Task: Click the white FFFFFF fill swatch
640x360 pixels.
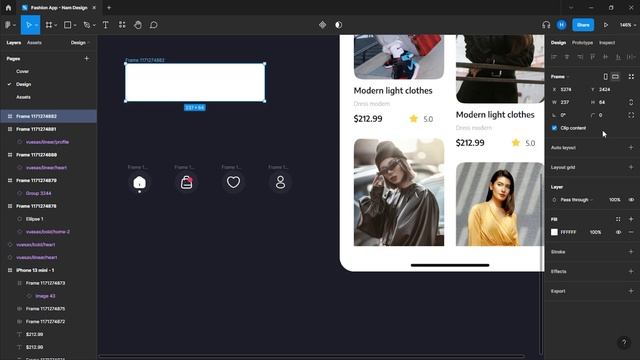Action: click(x=554, y=232)
